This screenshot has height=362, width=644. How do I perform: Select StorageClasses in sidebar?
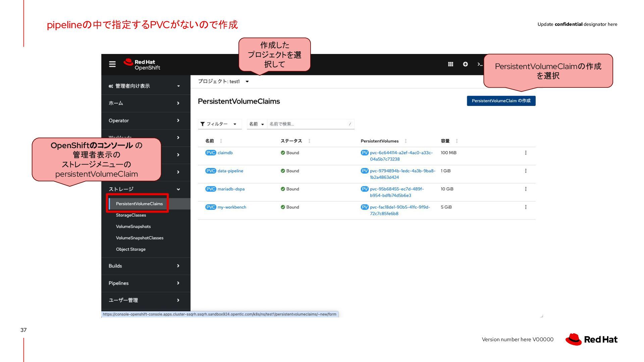pos(131,215)
